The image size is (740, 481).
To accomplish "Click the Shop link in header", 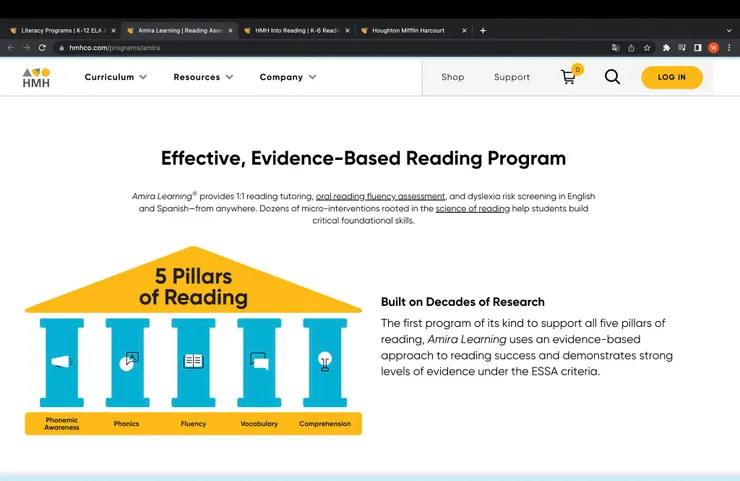I will click(x=453, y=77).
